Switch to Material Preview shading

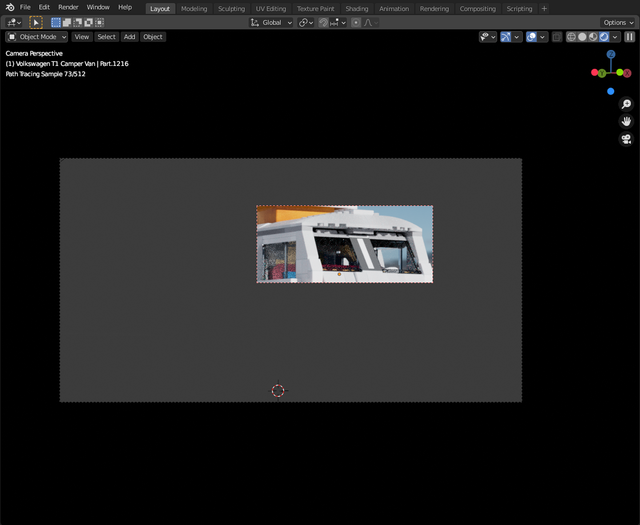[593, 37]
